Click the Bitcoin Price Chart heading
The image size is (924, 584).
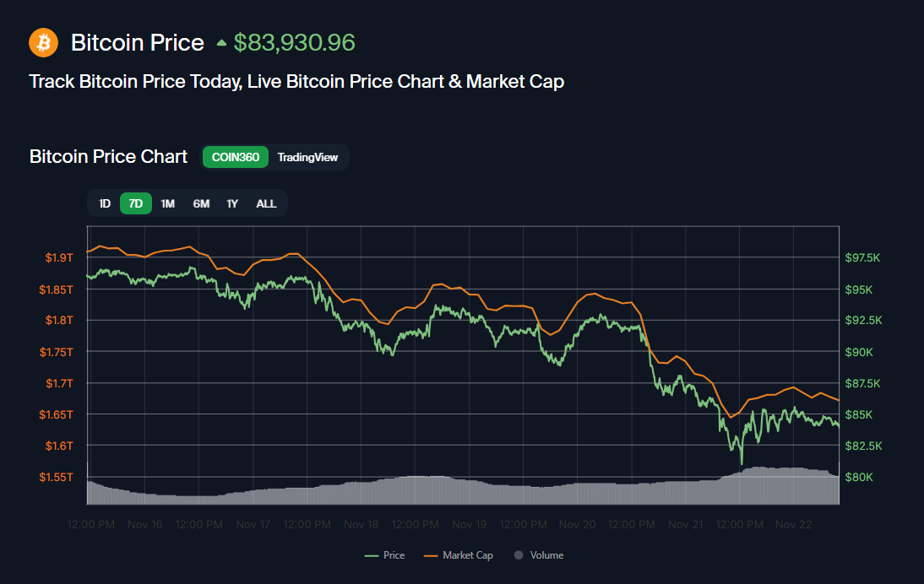(108, 156)
